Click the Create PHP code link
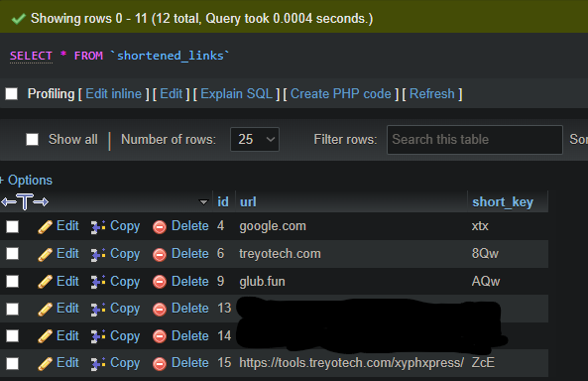Screen dimensions: 588x381 [x=341, y=94]
